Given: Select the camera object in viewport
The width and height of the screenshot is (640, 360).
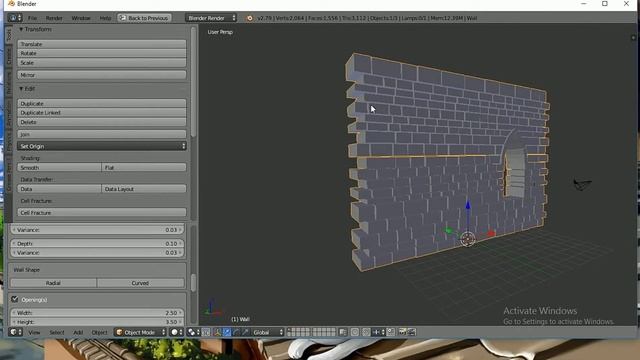Looking at the screenshot, I should [x=582, y=184].
